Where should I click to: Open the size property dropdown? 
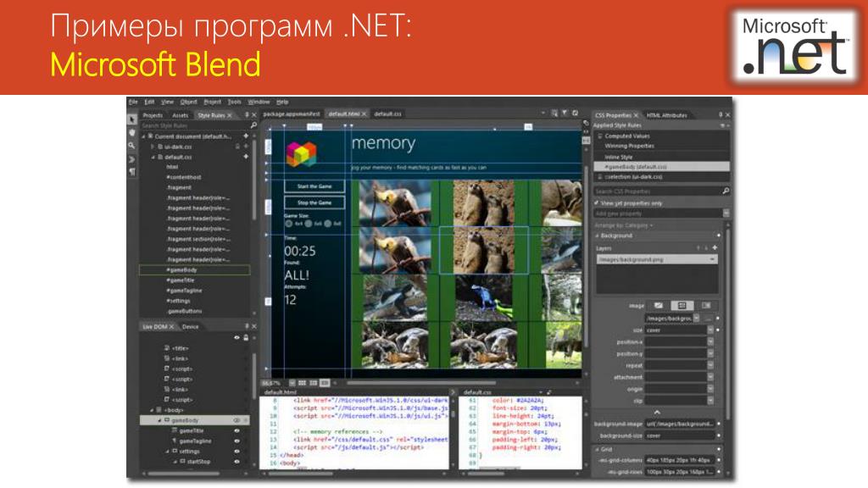pos(710,330)
